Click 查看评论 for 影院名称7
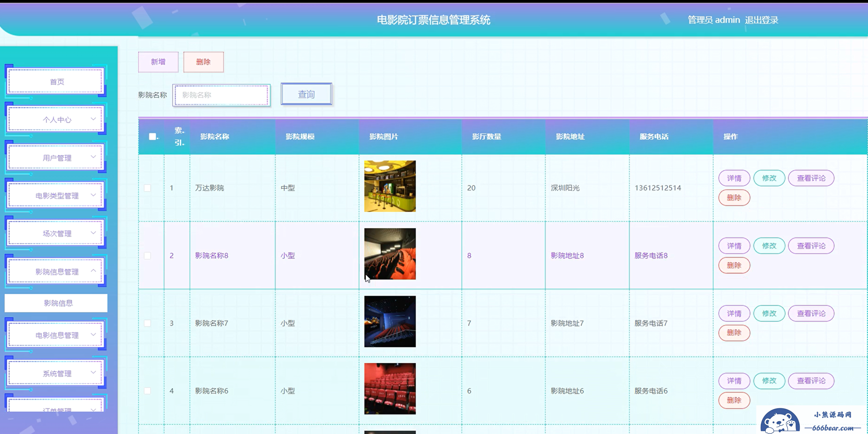 (811, 313)
